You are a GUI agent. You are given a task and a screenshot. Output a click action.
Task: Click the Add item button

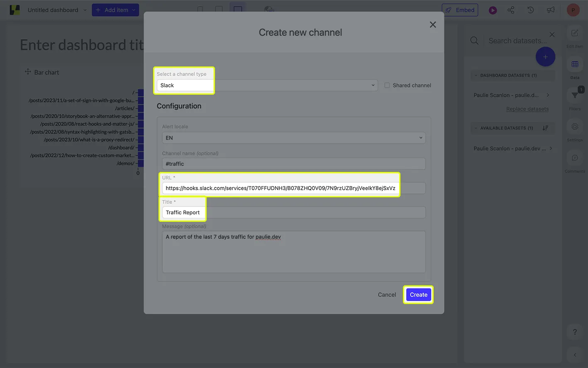[x=115, y=10]
